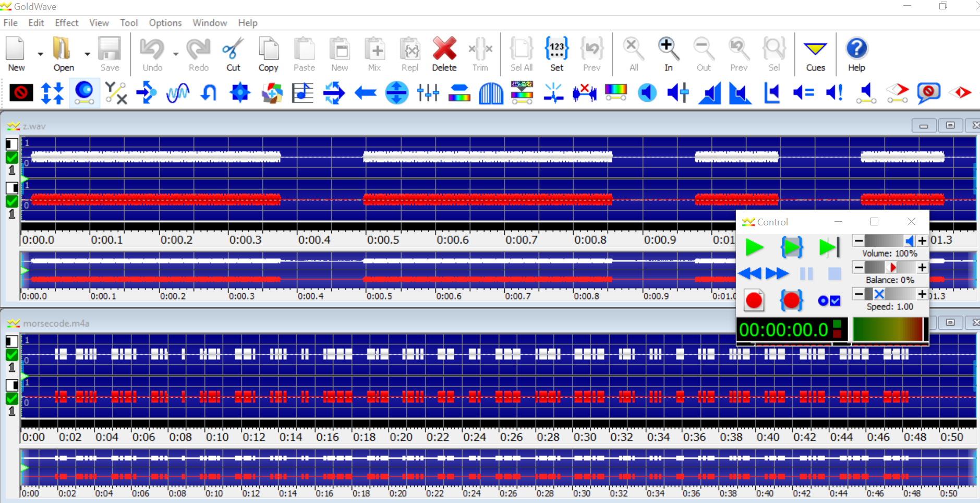This screenshot has width=980, height=503.
Task: Toggle morsecode.m4a right channel green checkbox
Action: point(11,398)
